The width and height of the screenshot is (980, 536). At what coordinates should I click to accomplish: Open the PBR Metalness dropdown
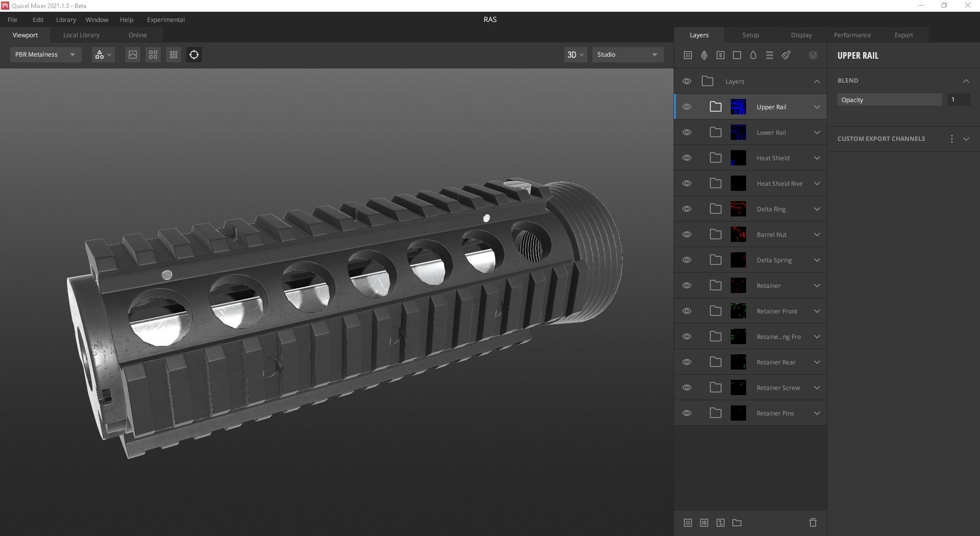[45, 54]
